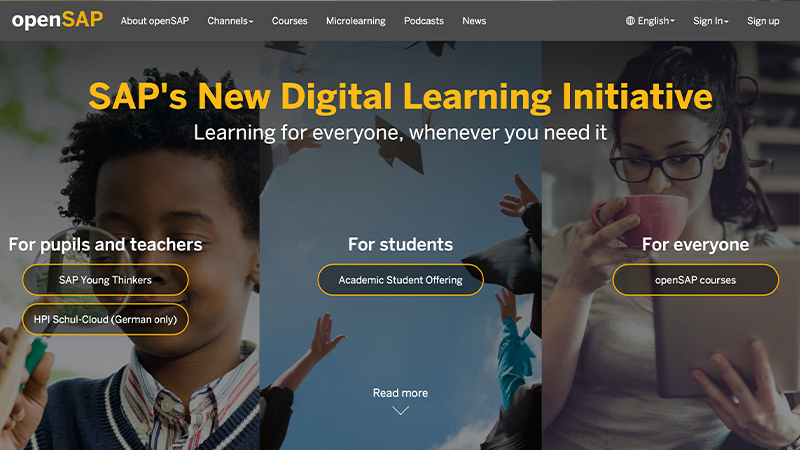
Task: Go to About openSAP page
Action: click(x=155, y=21)
